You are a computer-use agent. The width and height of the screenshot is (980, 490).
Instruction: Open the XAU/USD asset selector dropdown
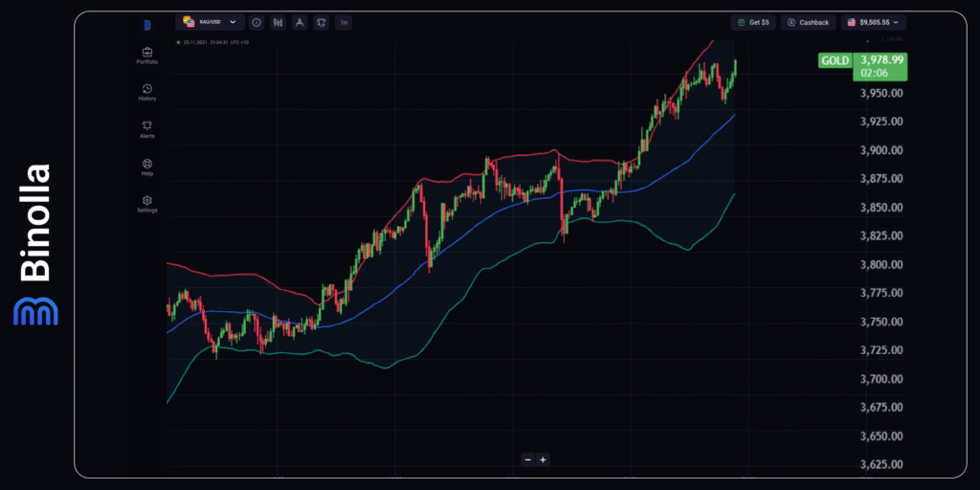point(210,22)
